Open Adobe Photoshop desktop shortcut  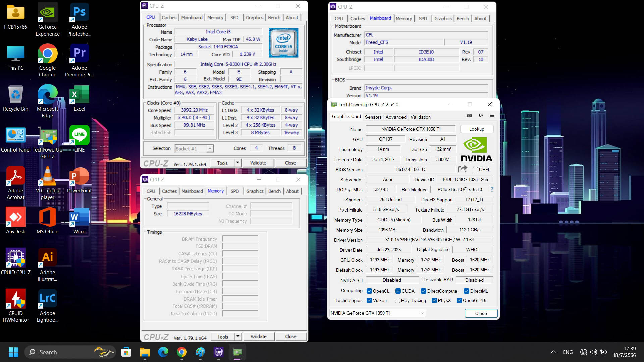pos(79,19)
